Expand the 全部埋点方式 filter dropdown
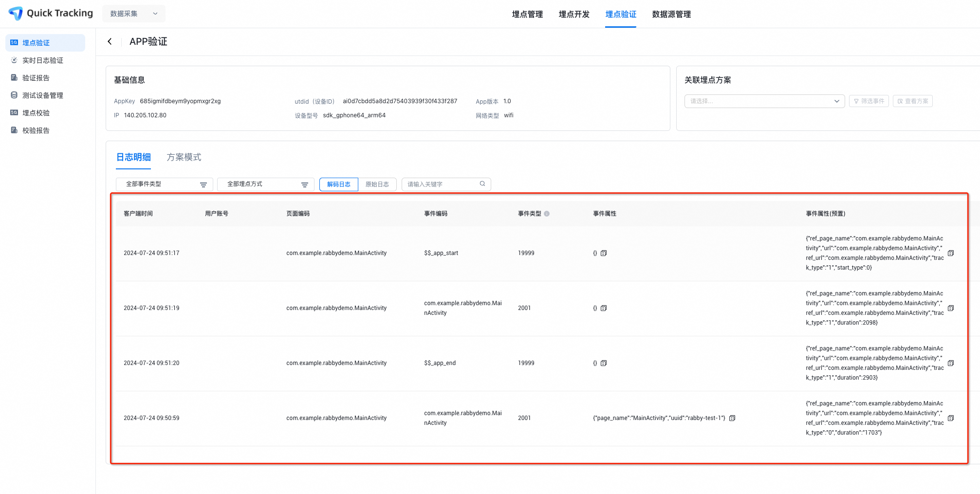Image resolution: width=980 pixels, height=494 pixels. point(266,184)
